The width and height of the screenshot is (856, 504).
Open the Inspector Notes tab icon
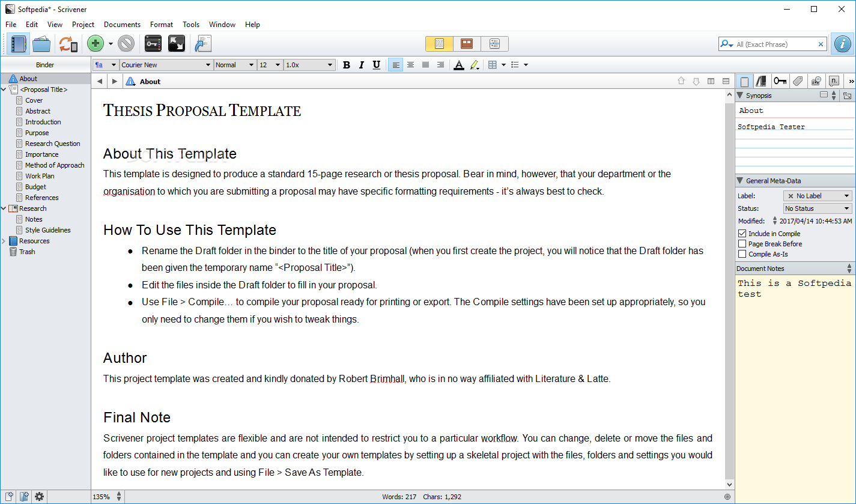745,81
